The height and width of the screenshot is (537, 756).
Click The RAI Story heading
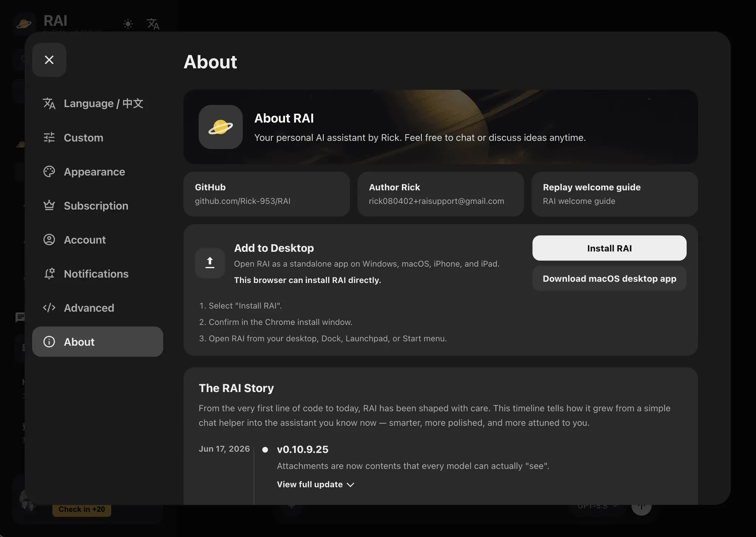236,388
